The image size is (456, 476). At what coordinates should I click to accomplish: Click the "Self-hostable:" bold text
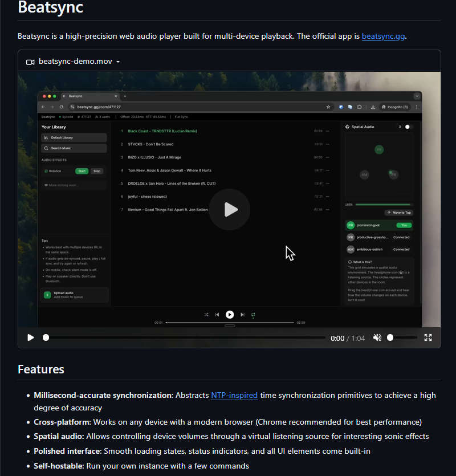59,466
